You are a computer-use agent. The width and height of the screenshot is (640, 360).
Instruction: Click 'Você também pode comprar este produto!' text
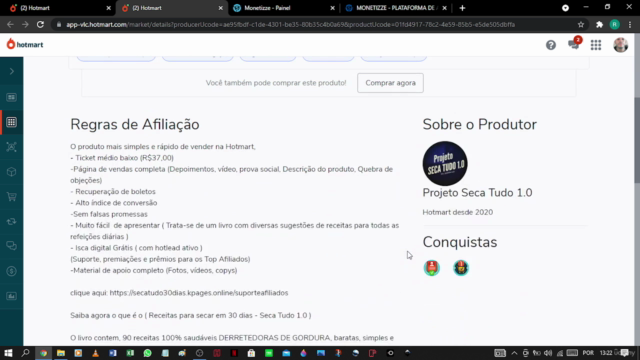276,83
